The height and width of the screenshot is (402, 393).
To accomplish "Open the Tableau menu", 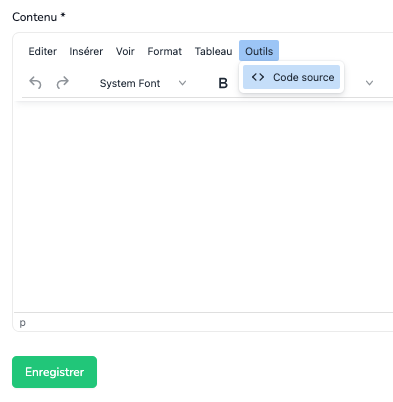I will 213,51.
